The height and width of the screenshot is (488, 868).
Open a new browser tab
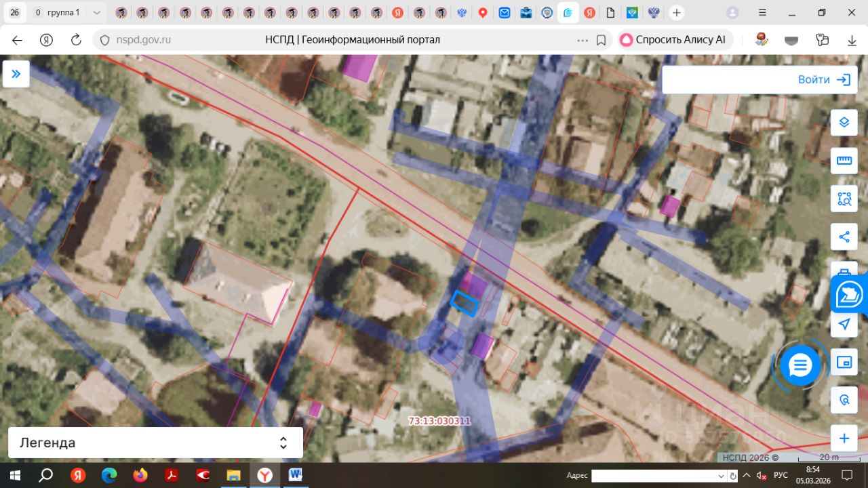676,13
